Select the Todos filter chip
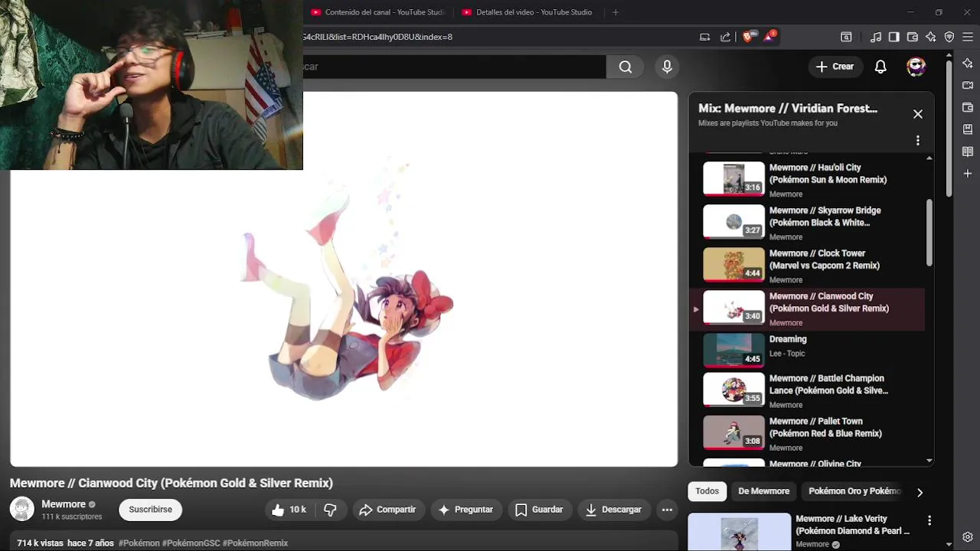This screenshot has height=551, width=980. (x=707, y=491)
